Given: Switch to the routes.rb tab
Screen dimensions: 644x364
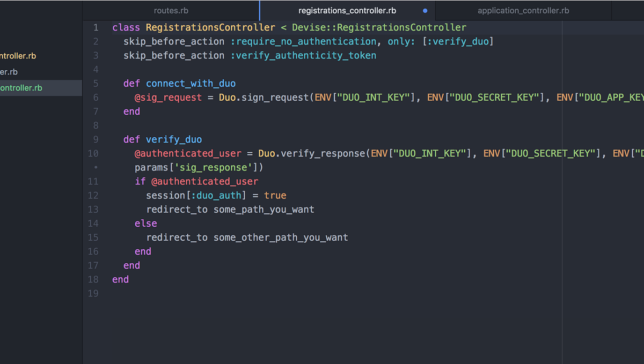Looking at the screenshot, I should (x=171, y=10).
